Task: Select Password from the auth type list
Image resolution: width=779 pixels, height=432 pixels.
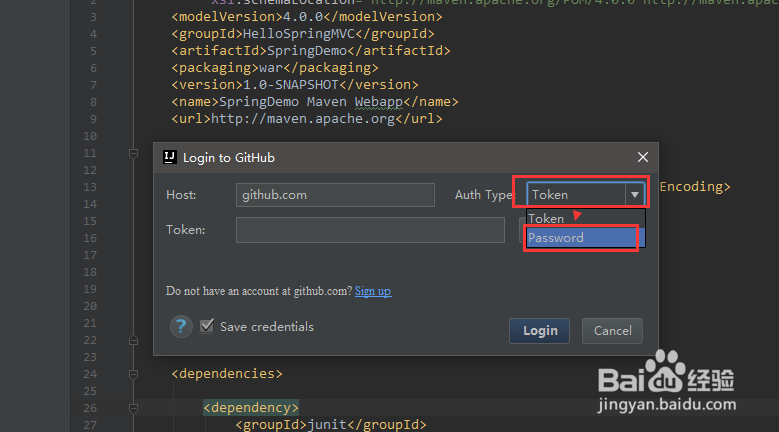Action: [580, 238]
